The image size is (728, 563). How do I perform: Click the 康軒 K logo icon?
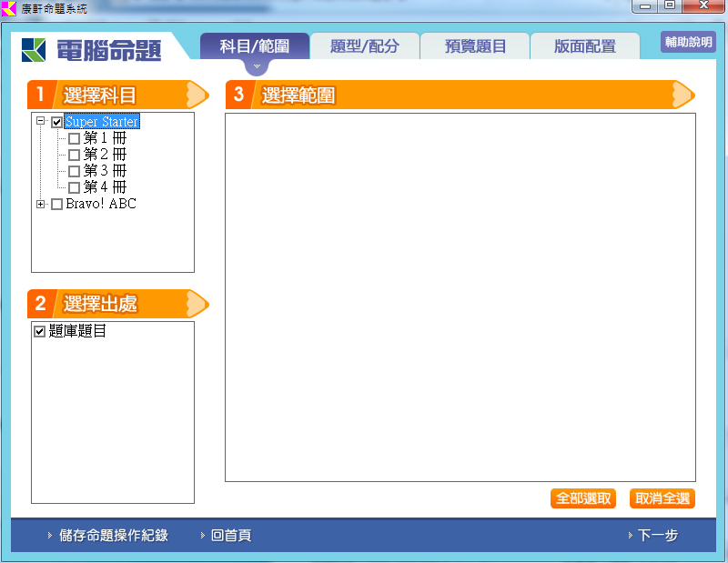(34, 50)
